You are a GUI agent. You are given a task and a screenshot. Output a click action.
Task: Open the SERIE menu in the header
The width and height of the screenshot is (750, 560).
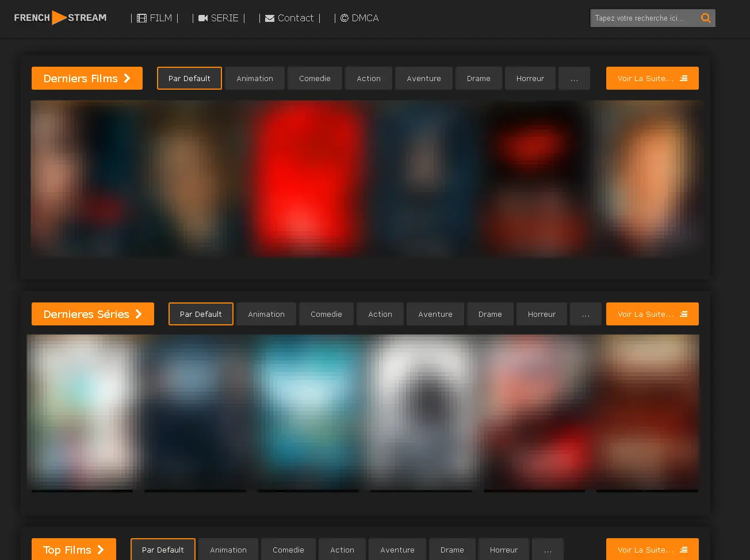[x=219, y=18]
